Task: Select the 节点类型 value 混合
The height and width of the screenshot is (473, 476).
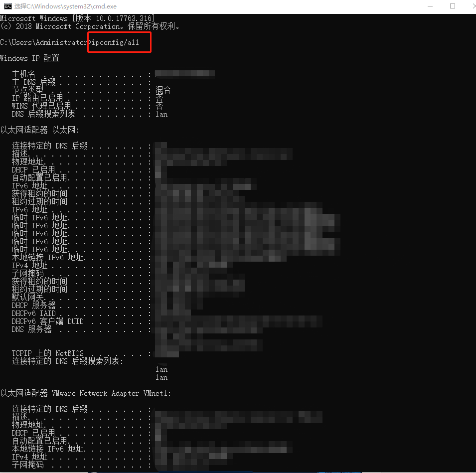Action: 163,90
